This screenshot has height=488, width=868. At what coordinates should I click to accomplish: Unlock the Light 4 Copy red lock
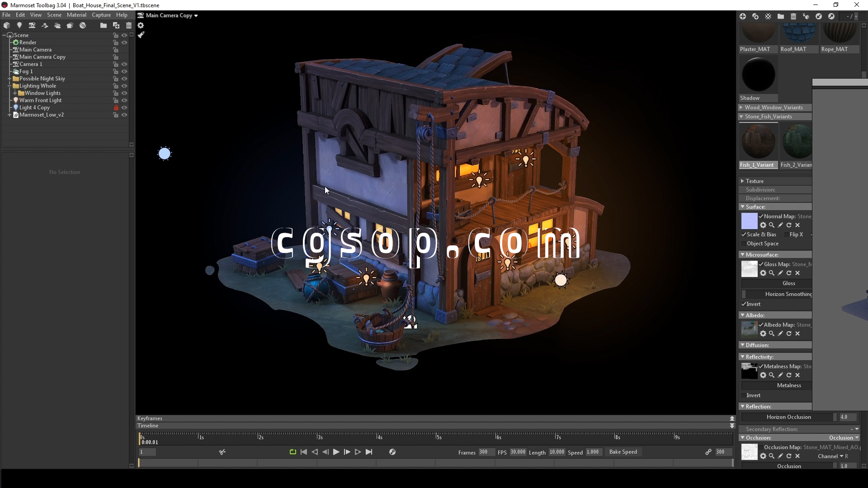point(116,108)
